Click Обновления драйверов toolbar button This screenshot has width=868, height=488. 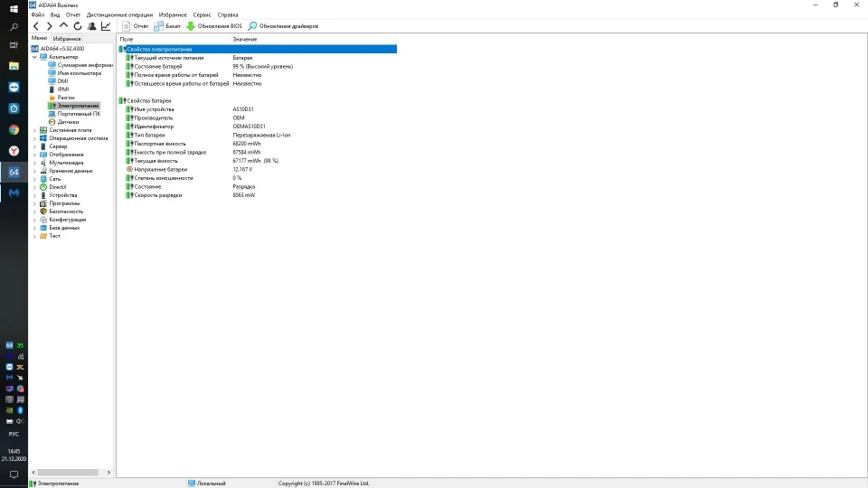tap(283, 26)
